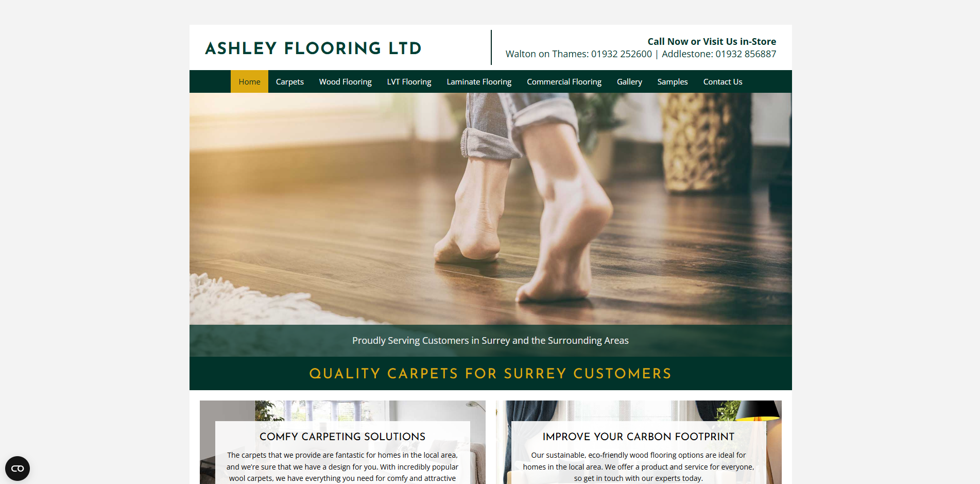The image size is (980, 484).
Task: Open the accessibility widget icon
Action: tap(18, 469)
